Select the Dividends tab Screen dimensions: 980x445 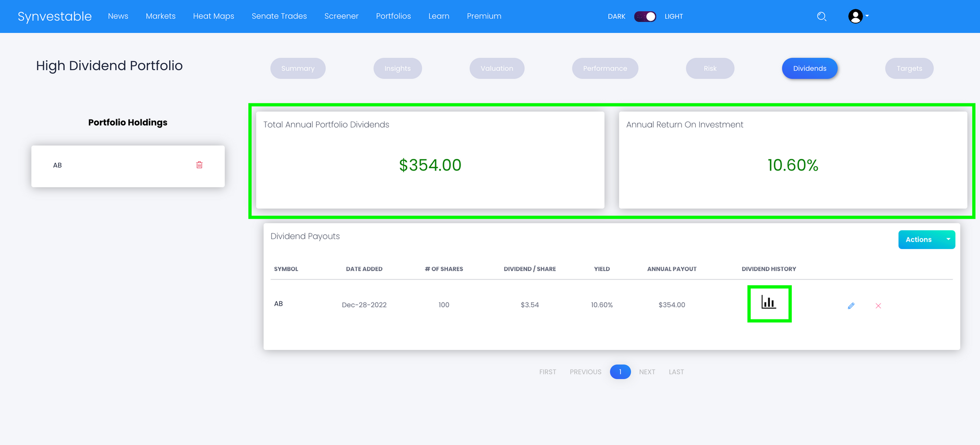[x=810, y=69]
